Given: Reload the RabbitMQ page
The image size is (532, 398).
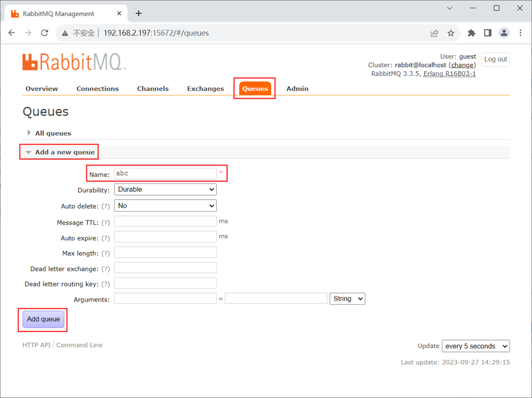Looking at the screenshot, I should click(x=45, y=33).
